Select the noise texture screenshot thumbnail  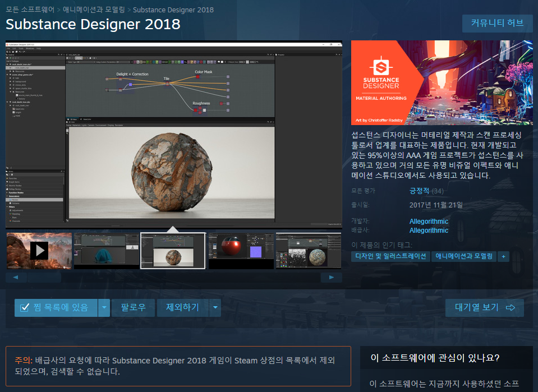(309, 251)
